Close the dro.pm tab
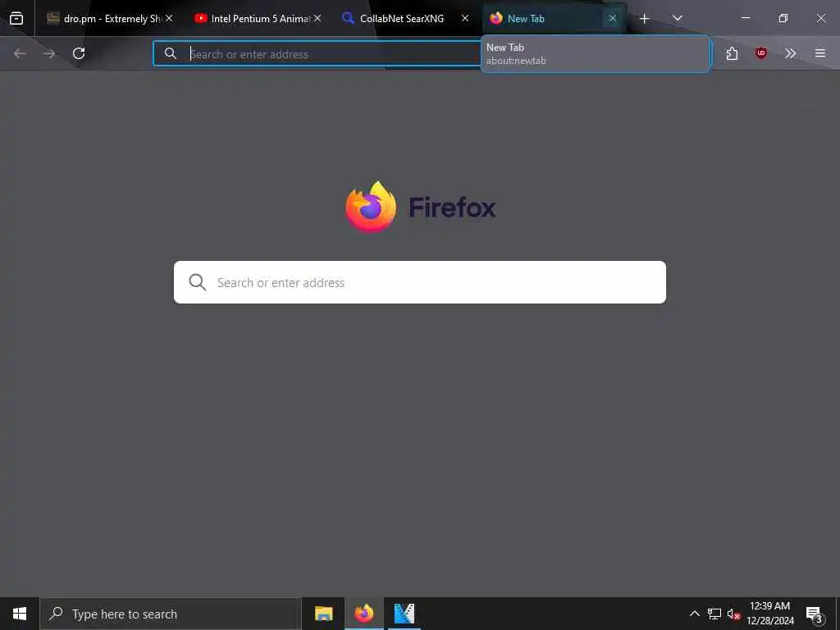Image resolution: width=840 pixels, height=630 pixels. (169, 18)
